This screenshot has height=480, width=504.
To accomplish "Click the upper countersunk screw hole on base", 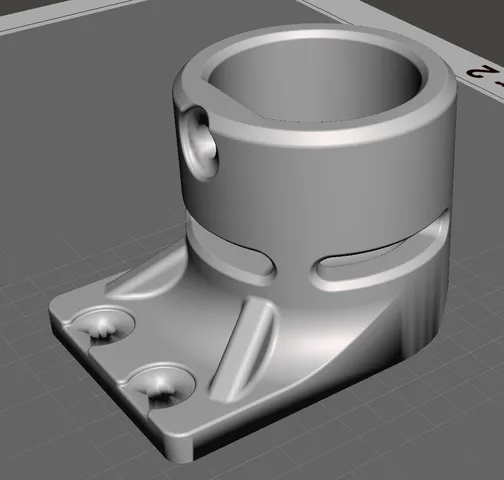I will click(103, 325).
